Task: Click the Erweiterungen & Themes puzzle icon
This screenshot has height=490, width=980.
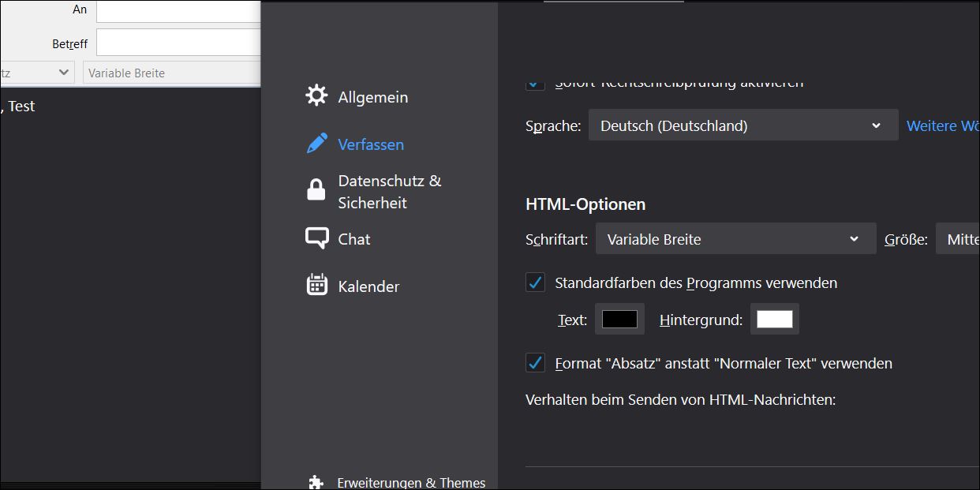Action: click(316, 482)
